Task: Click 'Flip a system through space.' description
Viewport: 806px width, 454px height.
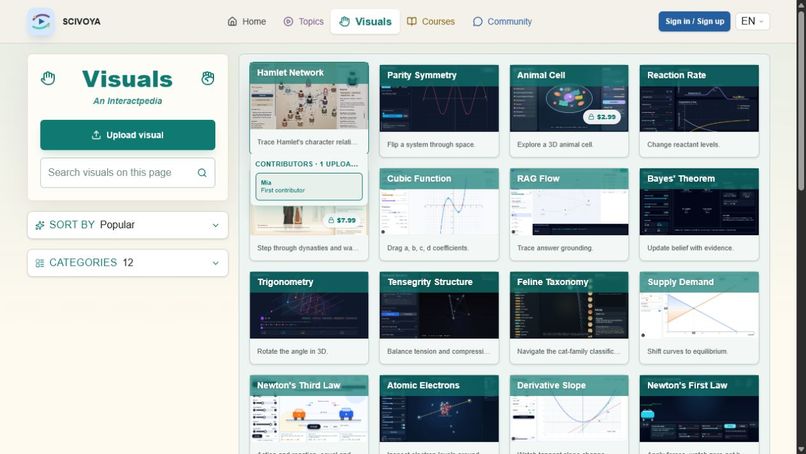Action: (431, 145)
